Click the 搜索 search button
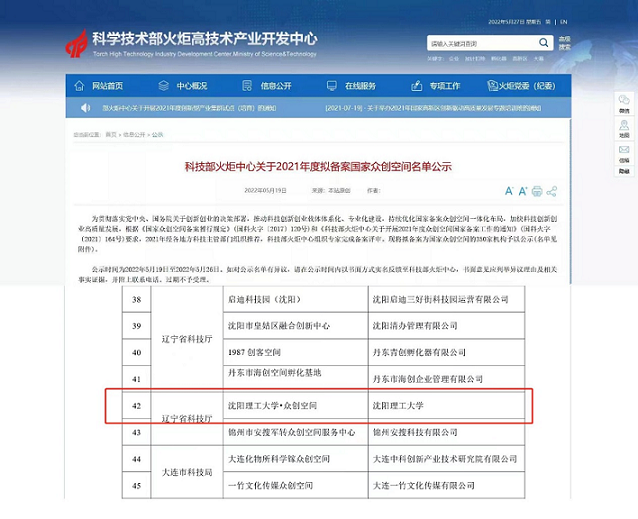Image resolution: width=638 pixels, height=519 pixels. tap(565, 43)
